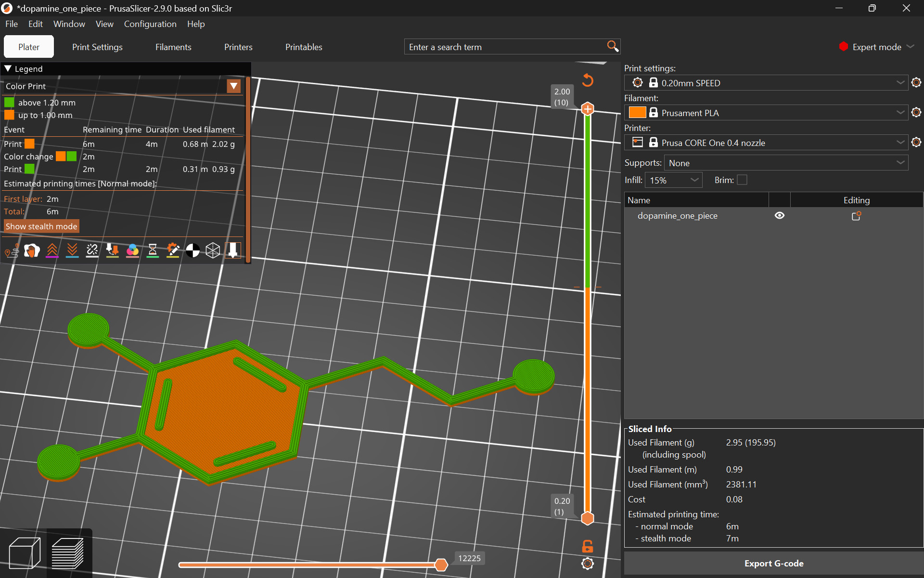Image resolution: width=924 pixels, height=578 pixels.
Task: Switch to the Printables tab
Action: [304, 47]
